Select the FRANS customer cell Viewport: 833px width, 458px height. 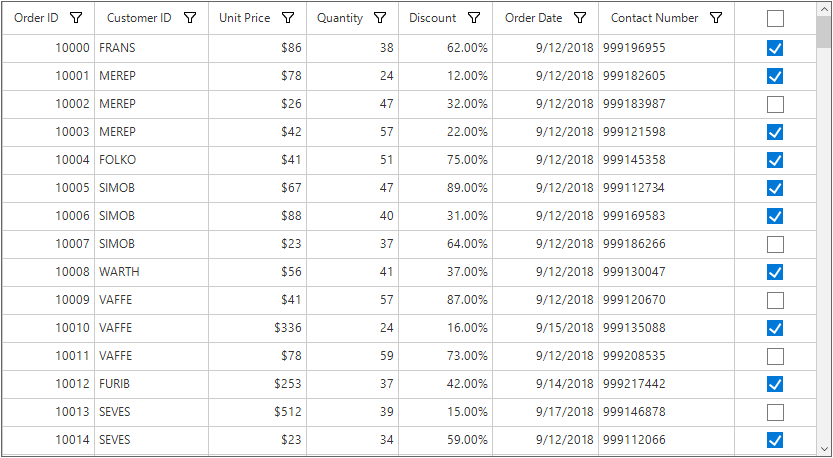(151, 48)
